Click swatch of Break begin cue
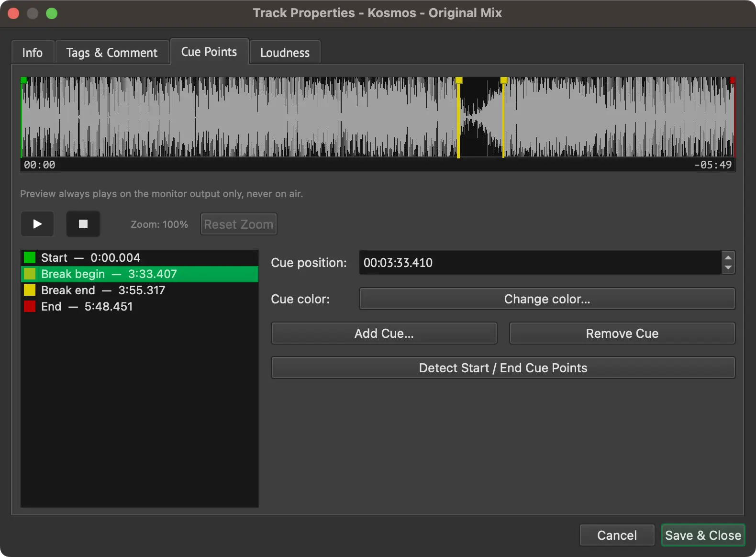Viewport: 756px width, 557px height. (x=30, y=274)
